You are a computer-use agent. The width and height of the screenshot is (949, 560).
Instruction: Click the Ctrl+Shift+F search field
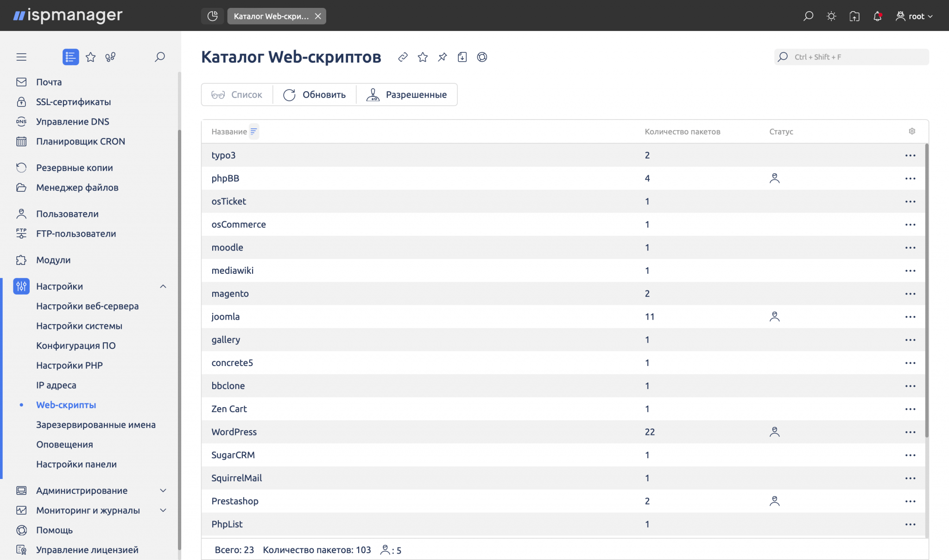tap(851, 57)
